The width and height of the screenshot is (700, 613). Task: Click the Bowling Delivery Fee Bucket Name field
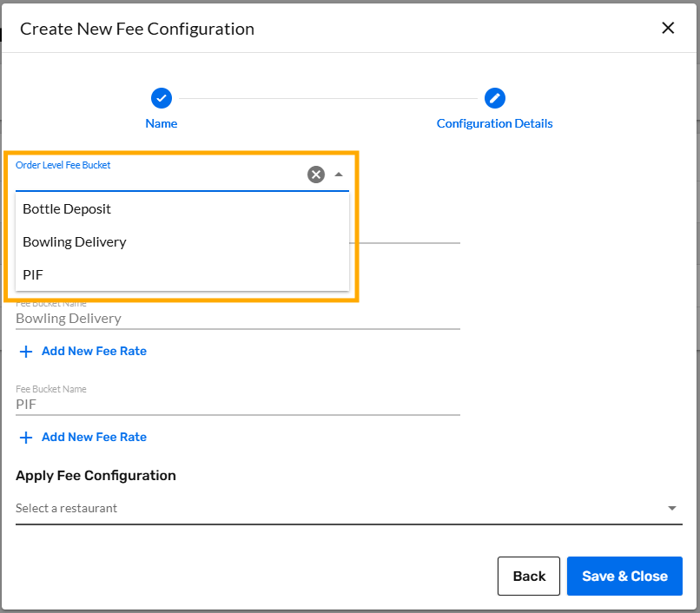[x=174, y=318]
